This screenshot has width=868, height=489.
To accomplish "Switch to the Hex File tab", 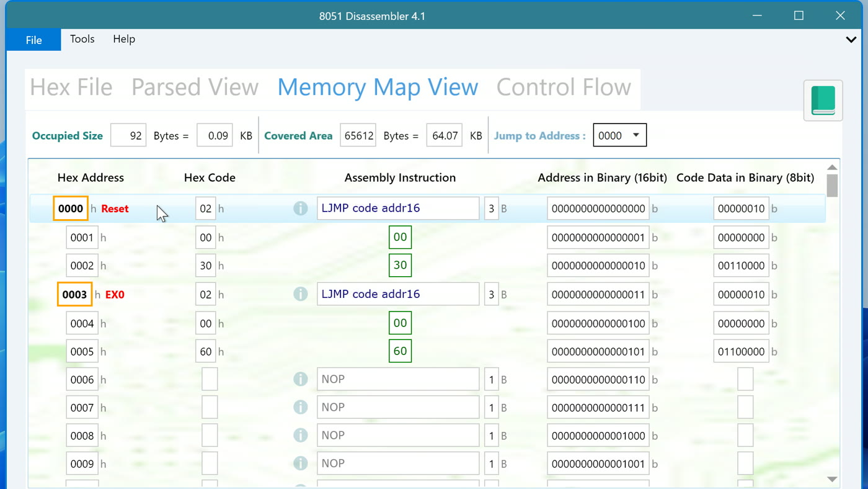I will coord(71,87).
